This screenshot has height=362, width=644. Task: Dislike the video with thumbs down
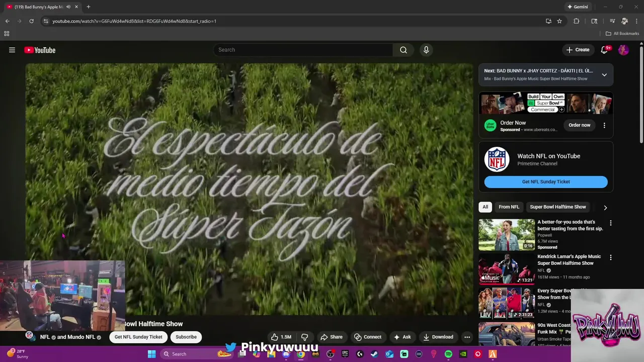(x=304, y=337)
